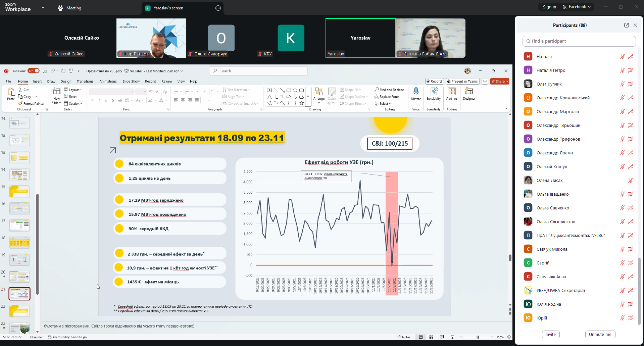The image size is (644, 346).
Task: Toggle the AutoSave switch off
Action: point(34,71)
